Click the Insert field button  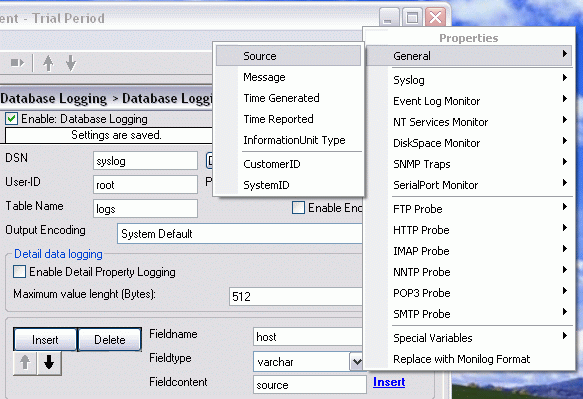pyautogui.click(x=45, y=340)
